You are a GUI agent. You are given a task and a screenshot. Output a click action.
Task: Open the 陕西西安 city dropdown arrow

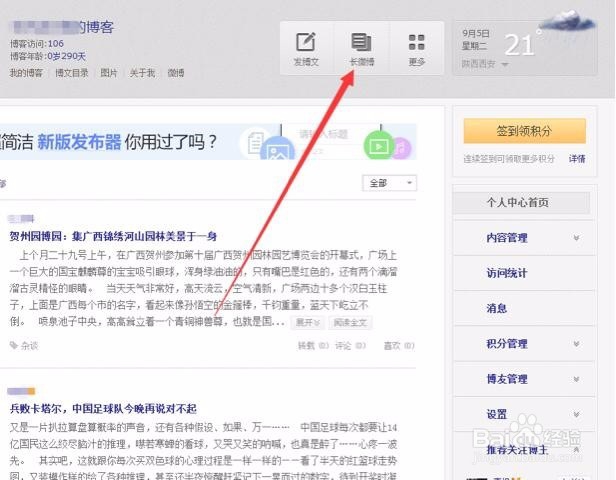pos(505,64)
